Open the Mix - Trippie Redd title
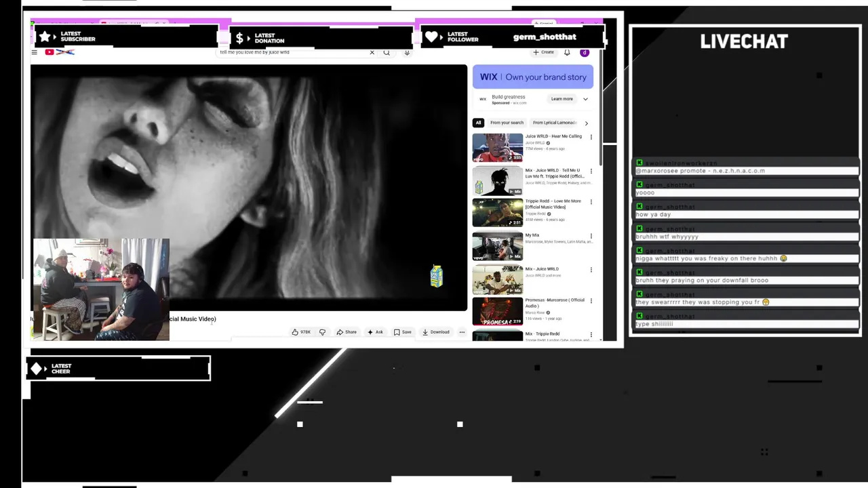Screen dimensions: 868x488 542,334
